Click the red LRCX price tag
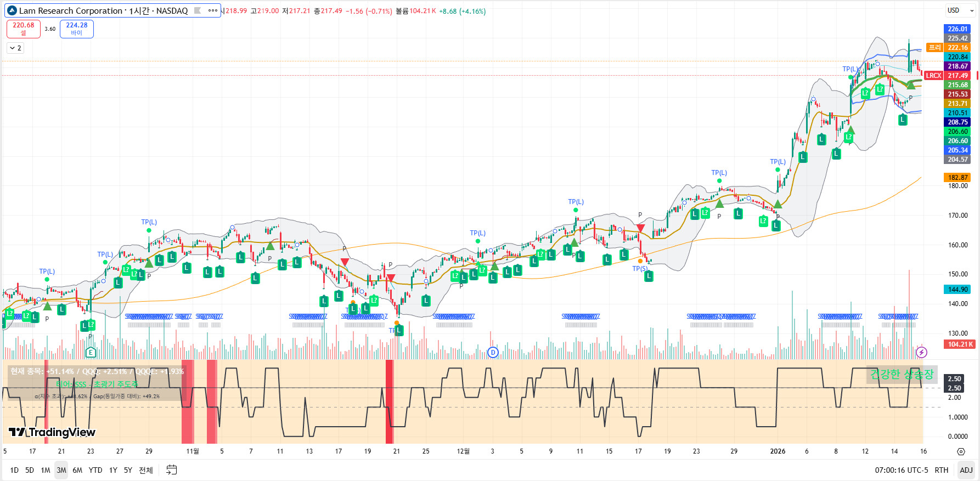 [933, 76]
